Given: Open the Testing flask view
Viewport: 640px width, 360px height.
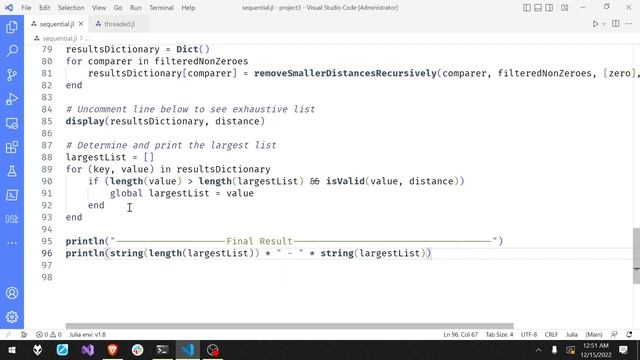Looking at the screenshot, I should pyautogui.click(x=12, y=171).
